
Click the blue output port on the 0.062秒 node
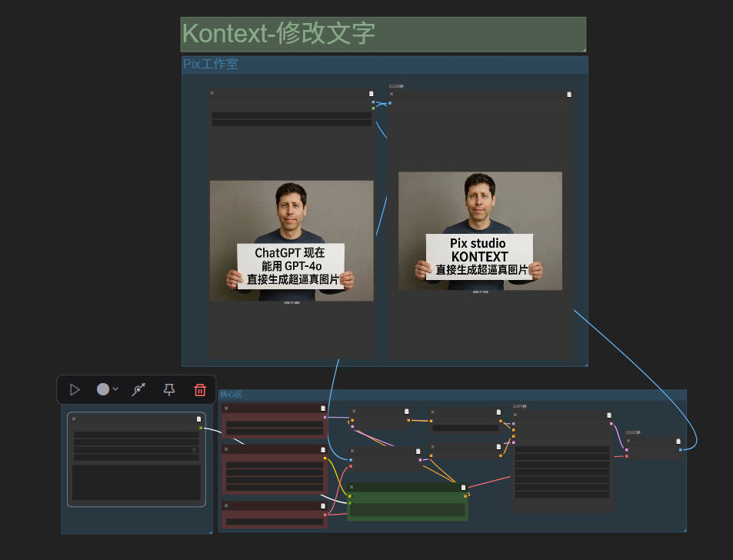680,450
